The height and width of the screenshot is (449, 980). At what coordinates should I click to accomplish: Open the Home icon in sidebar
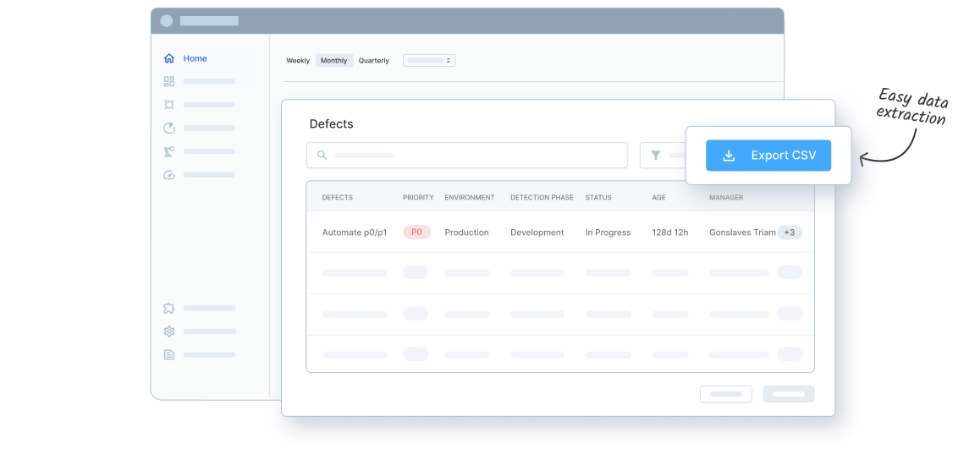pyautogui.click(x=168, y=58)
